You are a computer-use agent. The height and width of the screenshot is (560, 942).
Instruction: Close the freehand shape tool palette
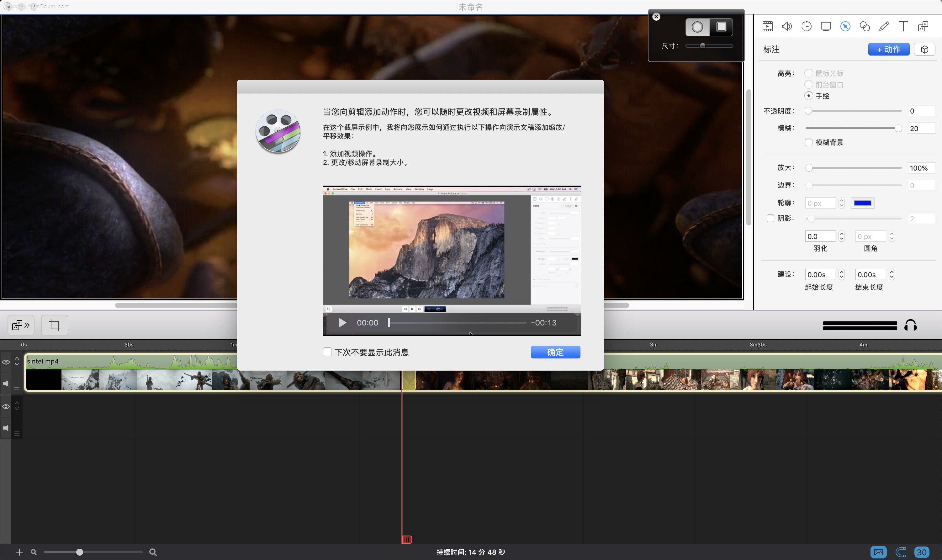(x=656, y=17)
